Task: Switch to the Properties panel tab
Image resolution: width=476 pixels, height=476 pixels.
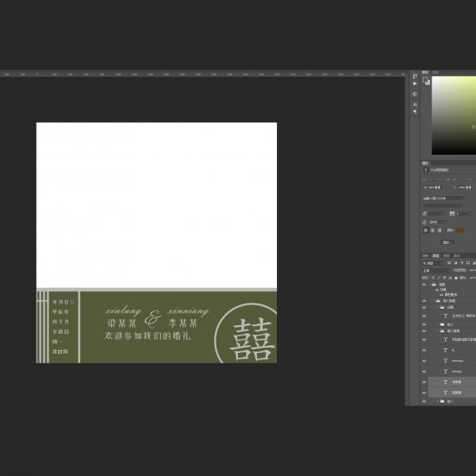Action: pyautogui.click(x=426, y=161)
